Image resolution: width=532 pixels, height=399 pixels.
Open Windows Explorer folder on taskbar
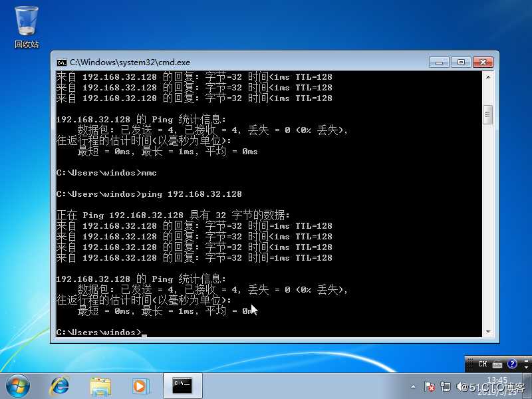coord(100,386)
